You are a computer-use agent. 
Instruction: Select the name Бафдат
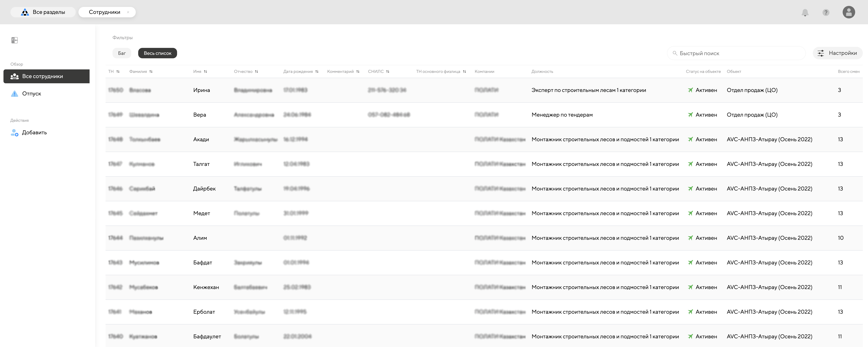pos(203,263)
